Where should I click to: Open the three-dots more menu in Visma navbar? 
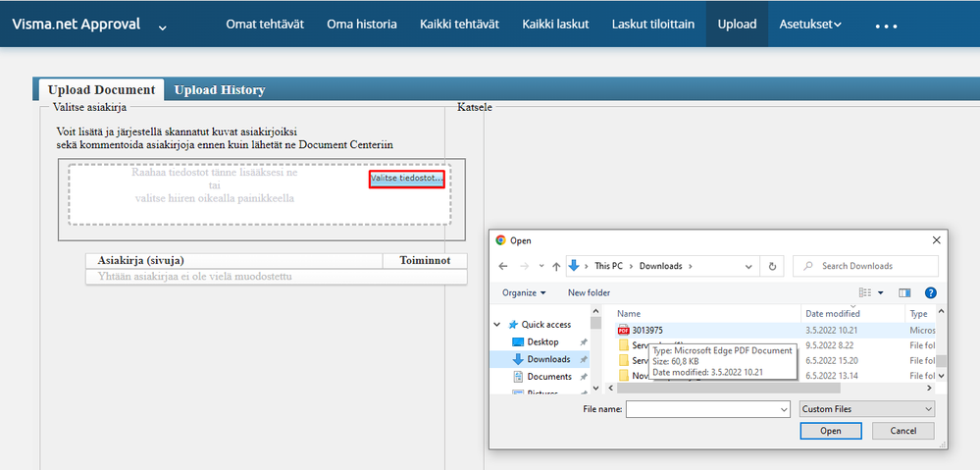(x=886, y=26)
